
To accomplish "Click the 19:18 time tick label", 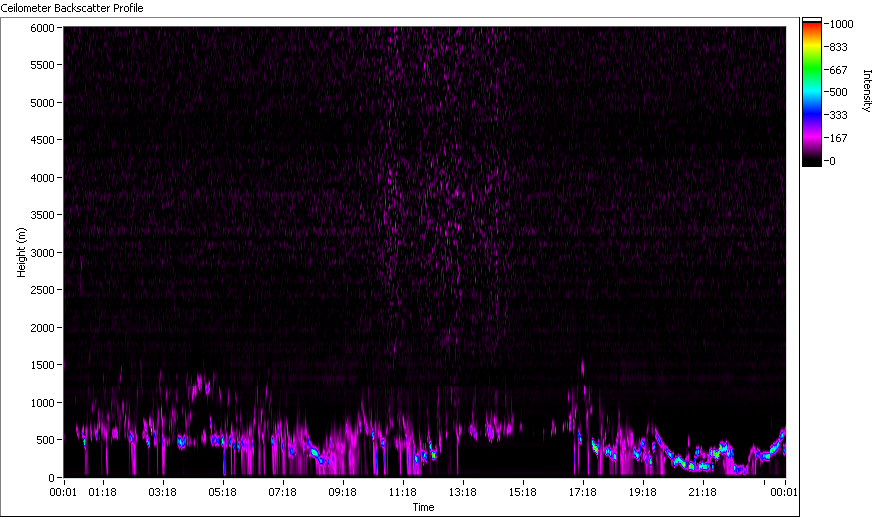I will point(643,492).
